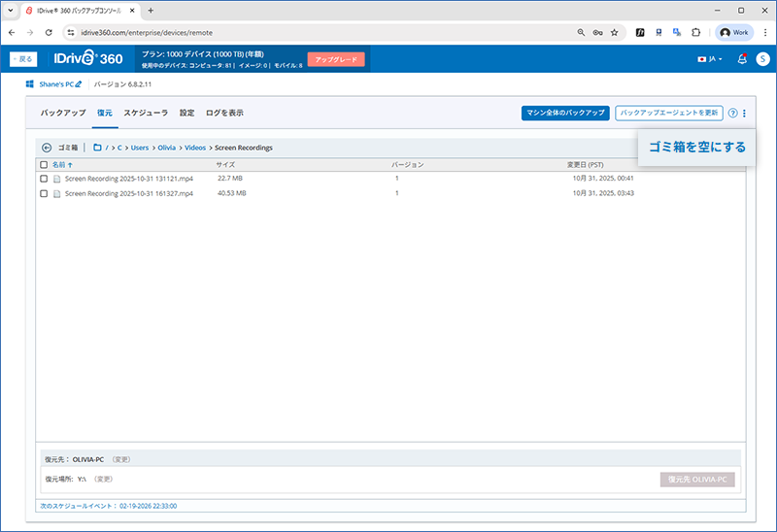This screenshot has width=777, height=532.
Task: Open the スケジューラ tab
Action: pos(146,114)
